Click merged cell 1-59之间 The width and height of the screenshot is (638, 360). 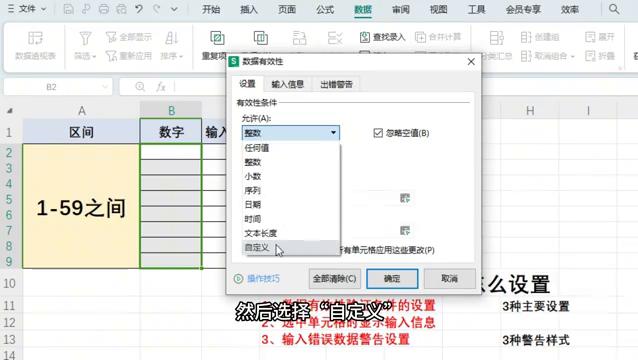tap(81, 206)
